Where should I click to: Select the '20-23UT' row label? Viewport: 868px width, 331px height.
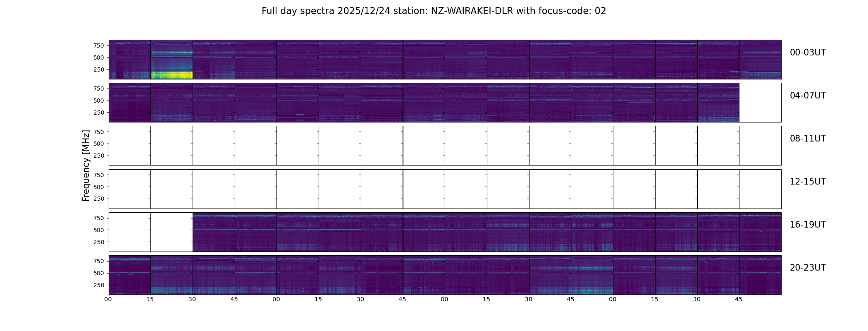[808, 268]
